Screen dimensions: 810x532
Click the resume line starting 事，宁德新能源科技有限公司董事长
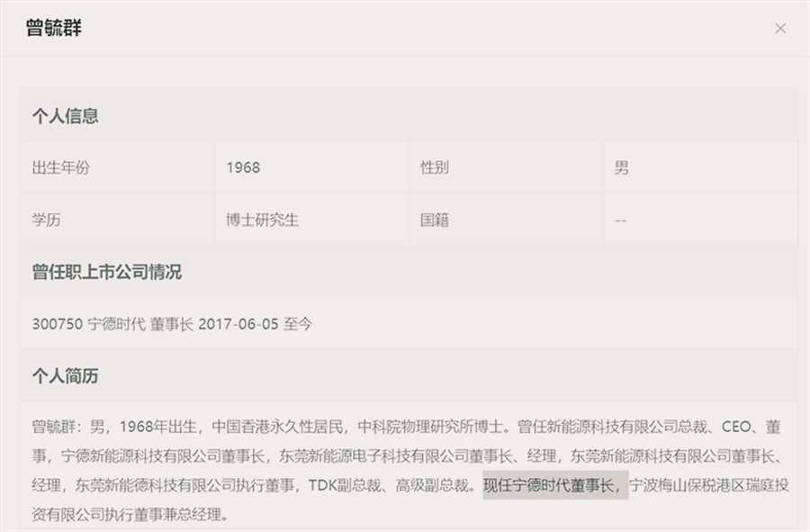point(409,455)
